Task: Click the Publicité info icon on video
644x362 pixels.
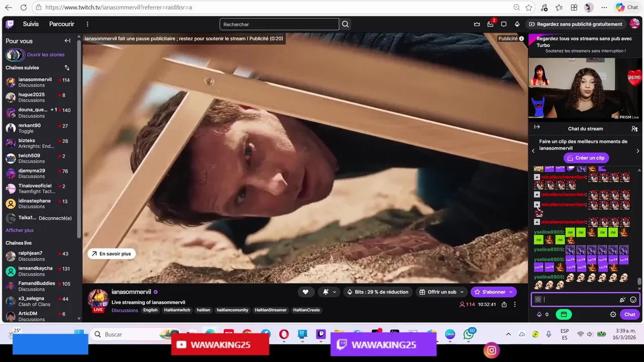Action: pyautogui.click(x=521, y=39)
